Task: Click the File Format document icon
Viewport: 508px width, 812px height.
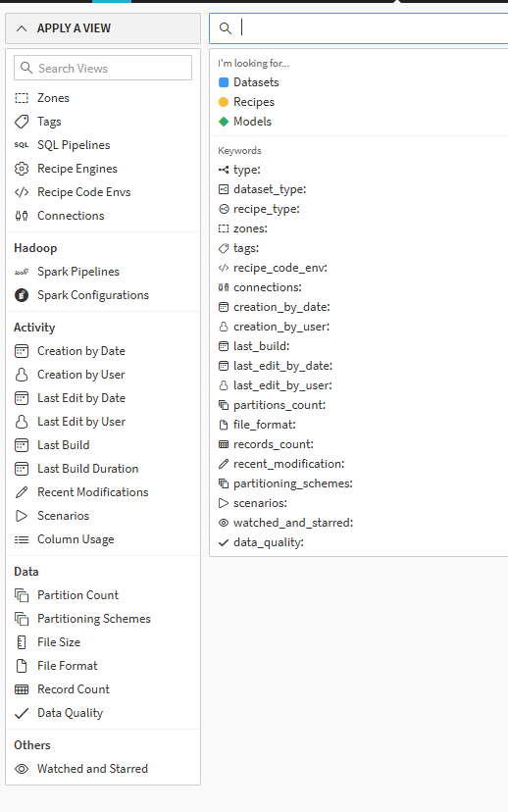Action: 22,666
